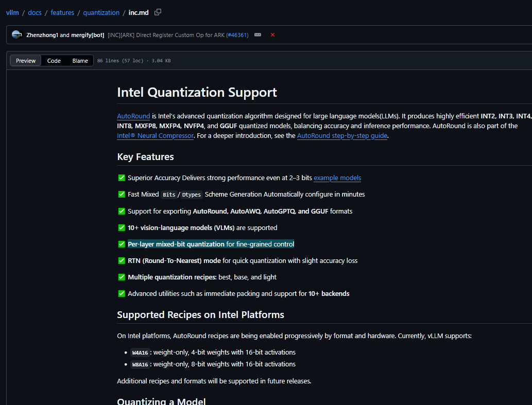This screenshot has height=405, width=532.
Task: Click commit message Direct Register Custom Op
Action: coord(166,35)
